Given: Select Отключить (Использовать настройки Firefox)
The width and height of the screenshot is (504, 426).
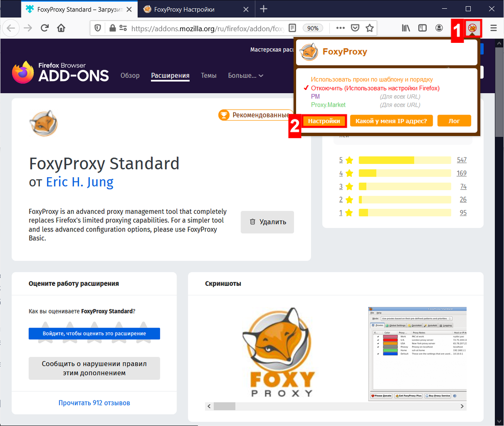Looking at the screenshot, I should [x=375, y=88].
